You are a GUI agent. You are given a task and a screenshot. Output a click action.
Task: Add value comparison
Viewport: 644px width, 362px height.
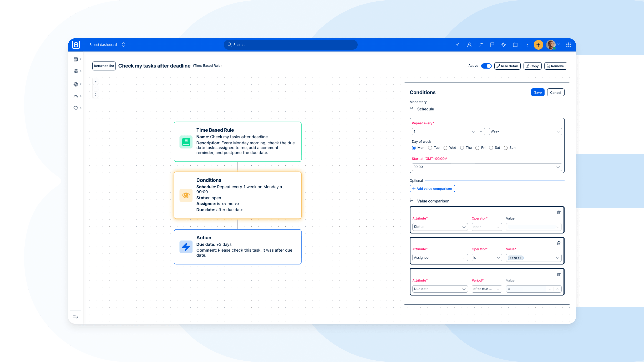pyautogui.click(x=432, y=189)
